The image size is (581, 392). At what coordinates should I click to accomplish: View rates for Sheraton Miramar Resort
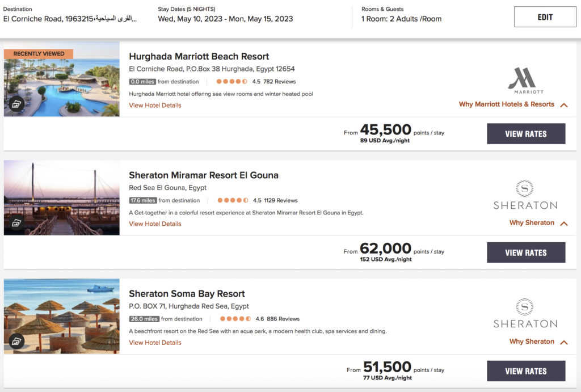[x=526, y=252]
